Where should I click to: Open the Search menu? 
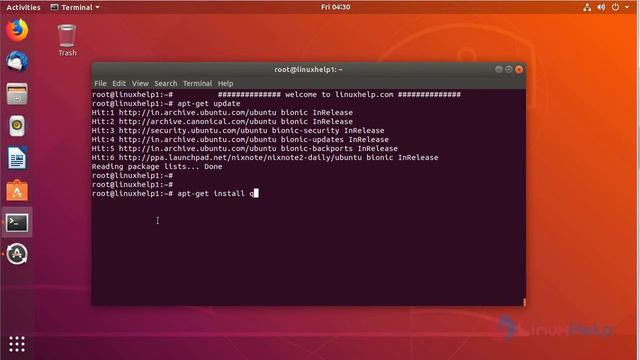[x=166, y=83]
